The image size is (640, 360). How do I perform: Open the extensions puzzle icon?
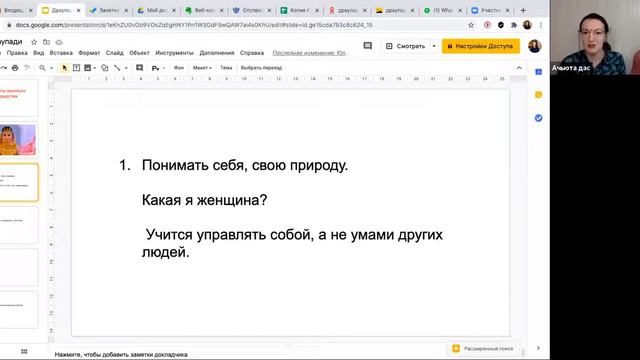514,25
